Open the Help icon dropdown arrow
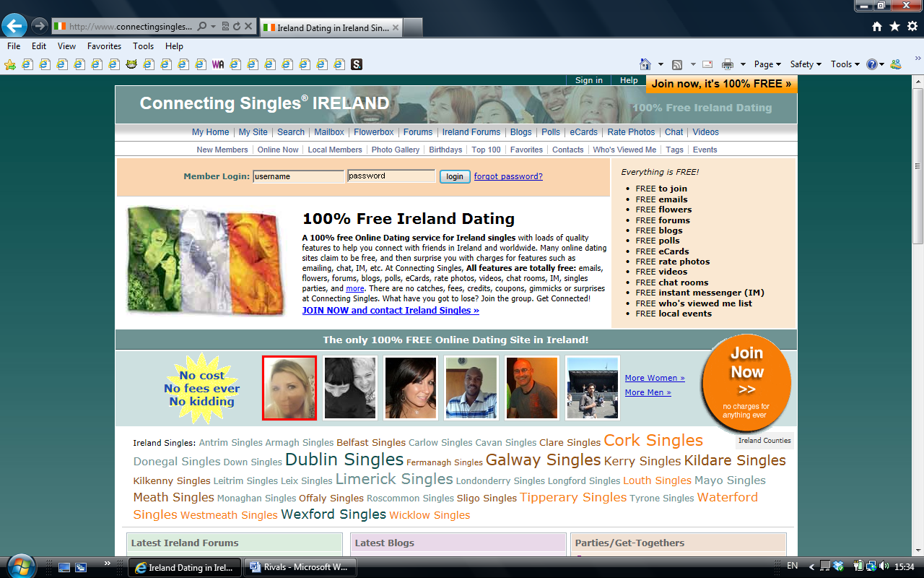The image size is (924, 578). pos(882,64)
